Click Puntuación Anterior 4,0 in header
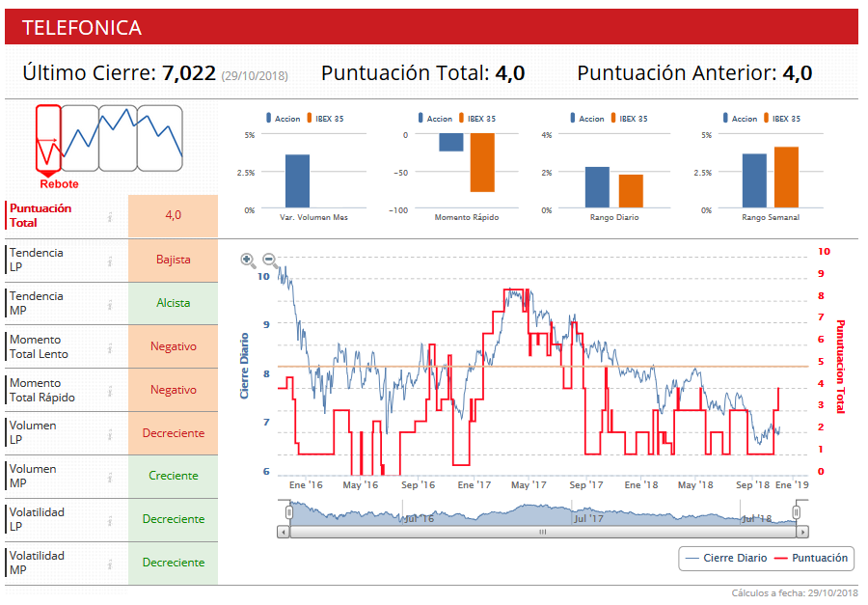This screenshot has height=605, width=868. tap(694, 73)
